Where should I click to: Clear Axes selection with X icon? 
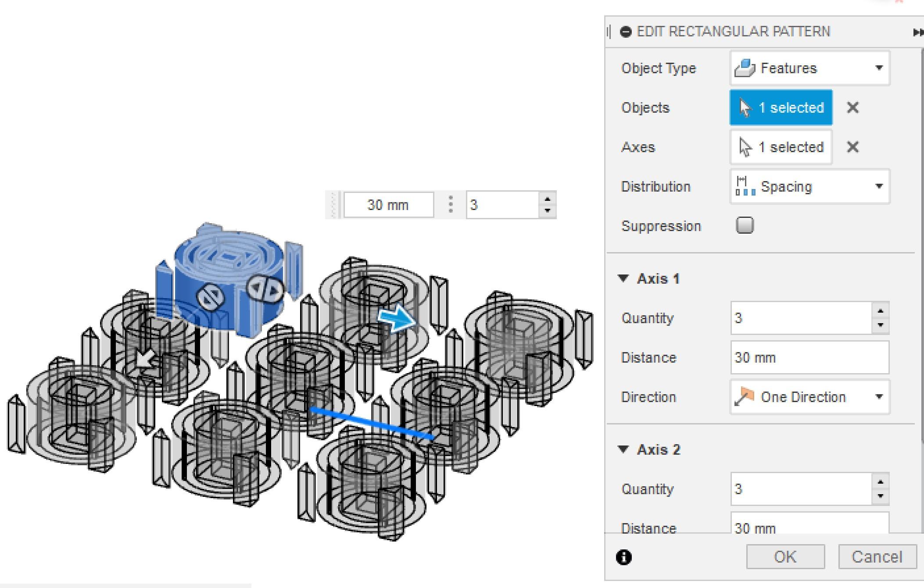click(852, 147)
